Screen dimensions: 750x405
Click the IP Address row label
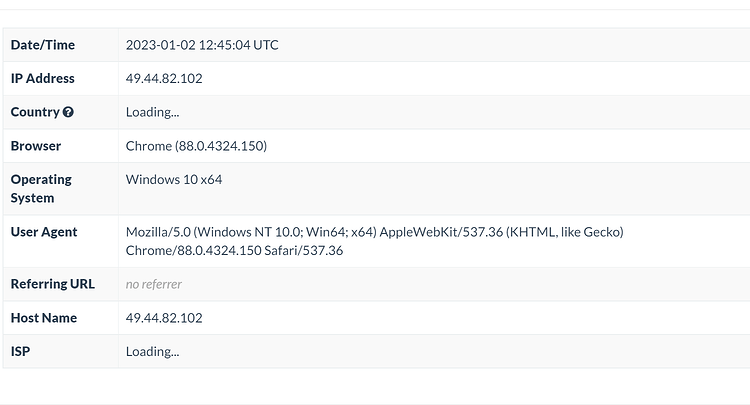43,78
